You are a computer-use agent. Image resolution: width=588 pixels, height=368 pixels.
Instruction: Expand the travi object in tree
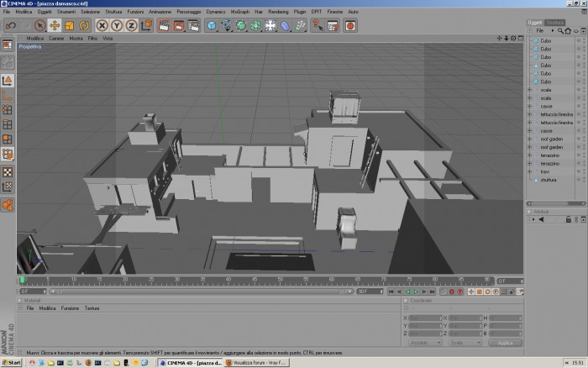pos(530,171)
